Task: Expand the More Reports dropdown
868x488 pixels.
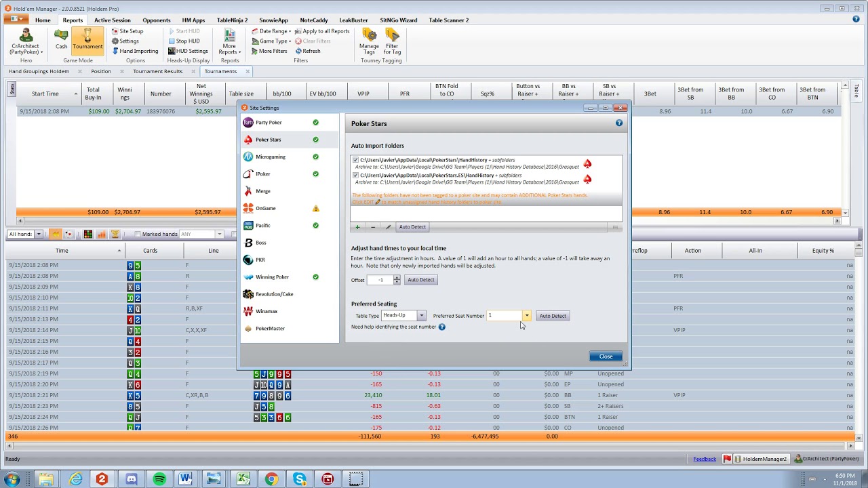Action: [x=230, y=42]
